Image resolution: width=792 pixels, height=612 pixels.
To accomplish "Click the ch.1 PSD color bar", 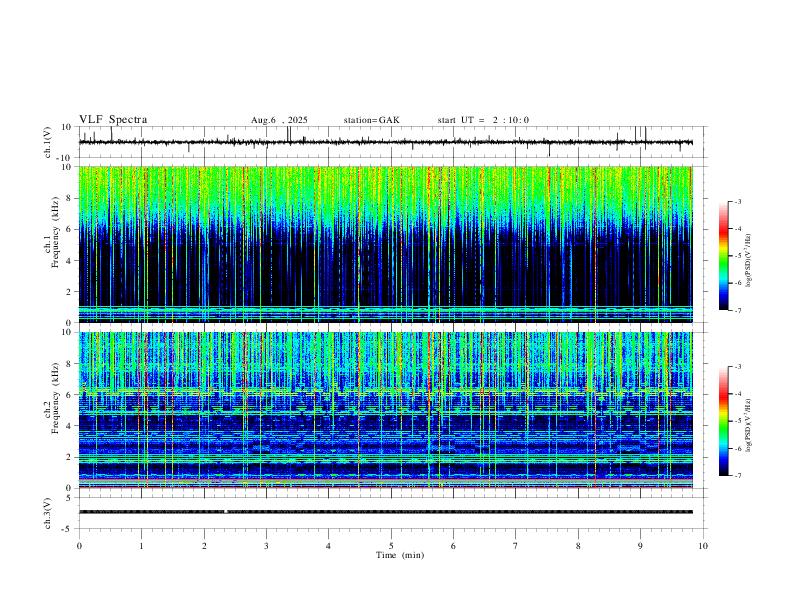I will [x=723, y=256].
